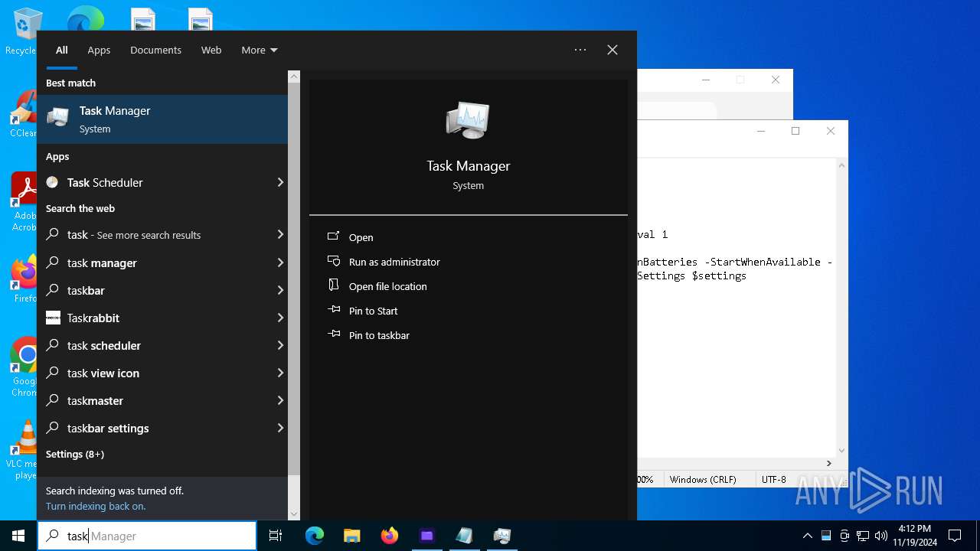
Task: Click Notepad's vertical scroll down arrow
Action: [x=842, y=451]
